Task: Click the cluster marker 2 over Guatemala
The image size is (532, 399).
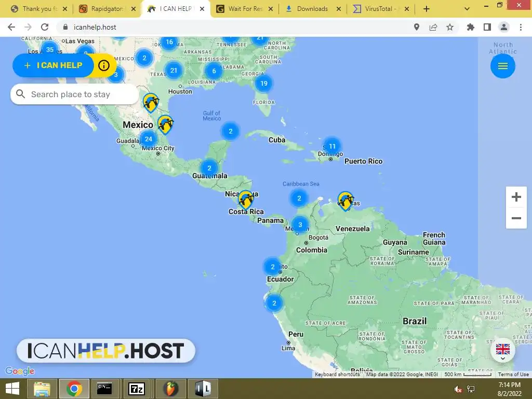Action: [209, 168]
